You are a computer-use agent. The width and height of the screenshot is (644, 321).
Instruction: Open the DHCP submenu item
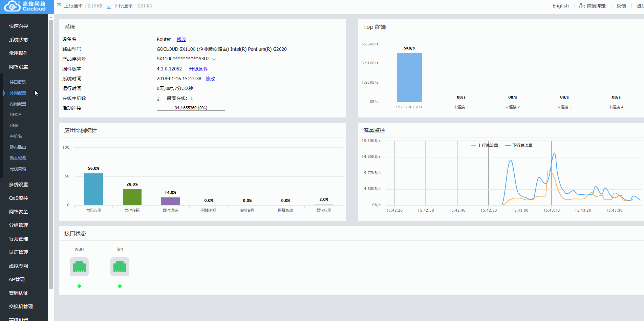pyautogui.click(x=16, y=114)
